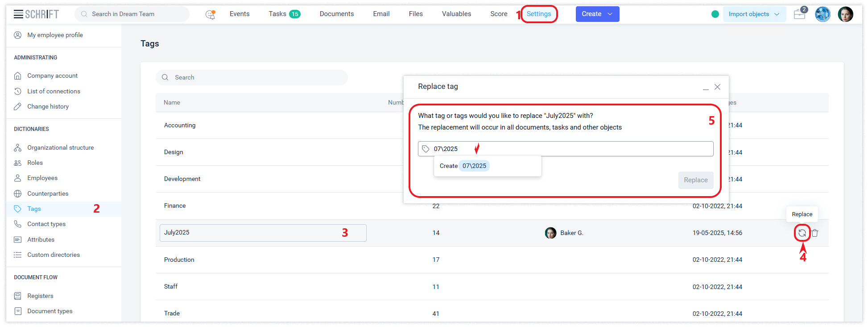Open the user profile avatar
The height and width of the screenshot is (327, 868).
[x=845, y=14]
